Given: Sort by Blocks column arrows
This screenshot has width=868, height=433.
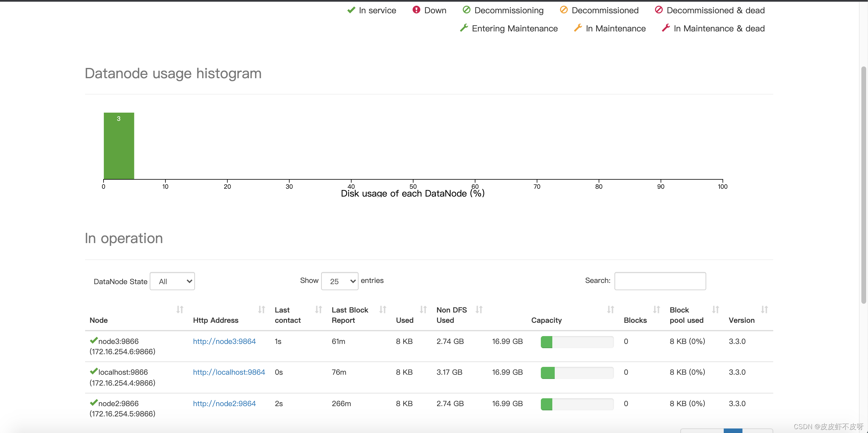Looking at the screenshot, I should coord(656,310).
